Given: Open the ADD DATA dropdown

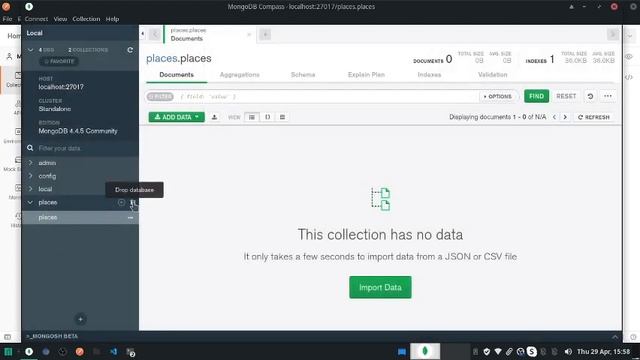Looking at the screenshot, I should click(176, 117).
